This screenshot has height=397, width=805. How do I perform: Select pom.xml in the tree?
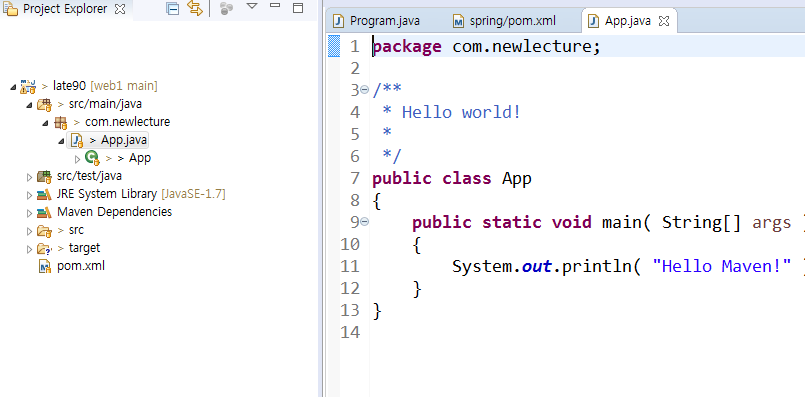point(81,266)
